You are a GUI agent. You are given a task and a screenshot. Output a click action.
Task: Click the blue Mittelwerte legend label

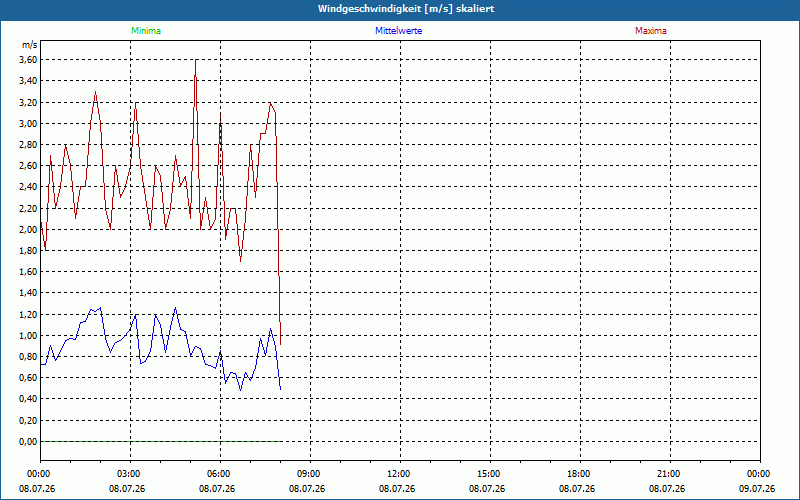pos(398,31)
